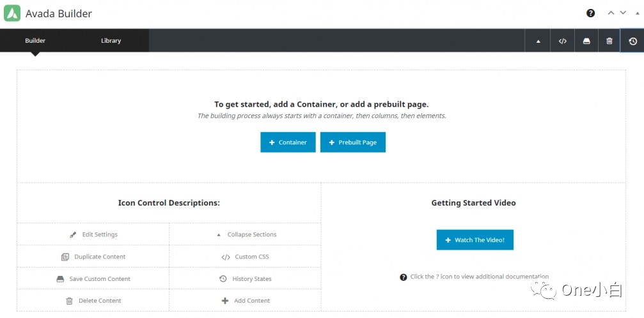The image size is (644, 318).
Task: Click the plus icon on Container button
Action: 272,142
